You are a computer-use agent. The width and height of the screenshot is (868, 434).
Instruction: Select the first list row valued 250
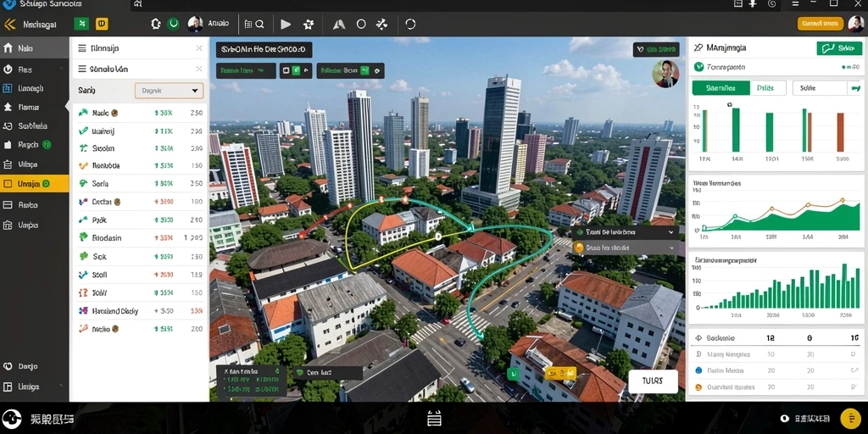pos(140,113)
